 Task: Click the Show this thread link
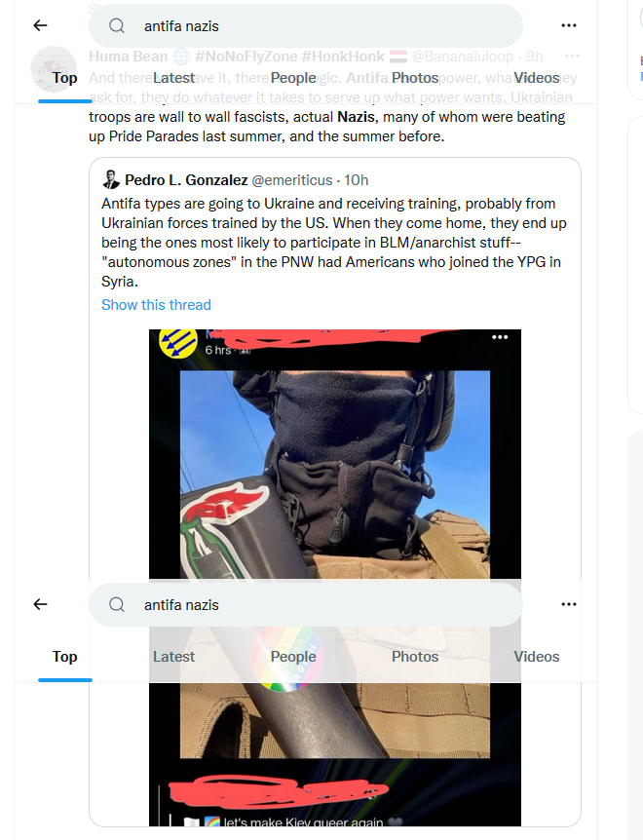click(156, 305)
